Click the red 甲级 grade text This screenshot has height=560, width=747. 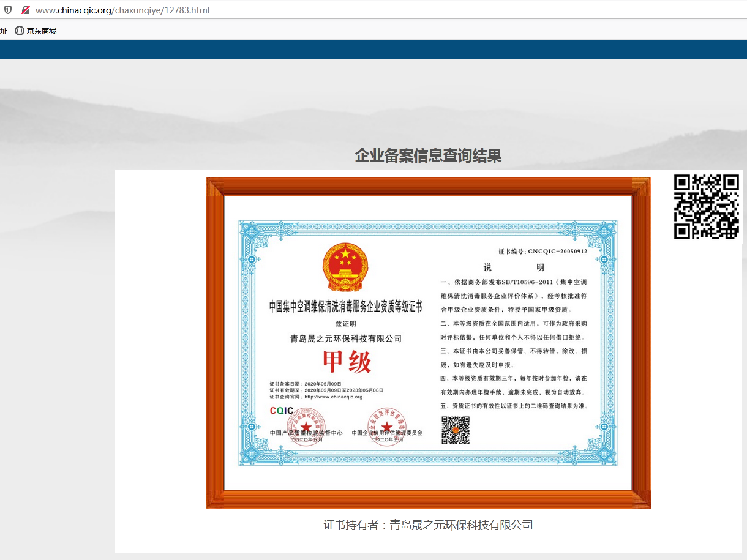[x=346, y=362]
